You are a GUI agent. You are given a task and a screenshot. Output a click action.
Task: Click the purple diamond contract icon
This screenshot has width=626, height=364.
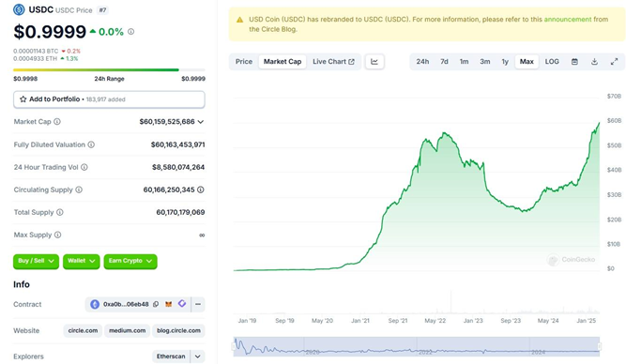182,304
